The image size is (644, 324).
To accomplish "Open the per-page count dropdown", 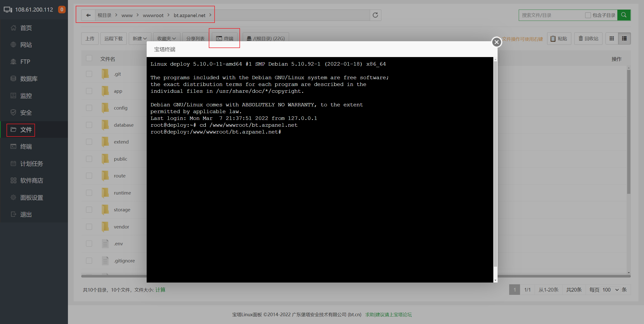I will point(611,290).
